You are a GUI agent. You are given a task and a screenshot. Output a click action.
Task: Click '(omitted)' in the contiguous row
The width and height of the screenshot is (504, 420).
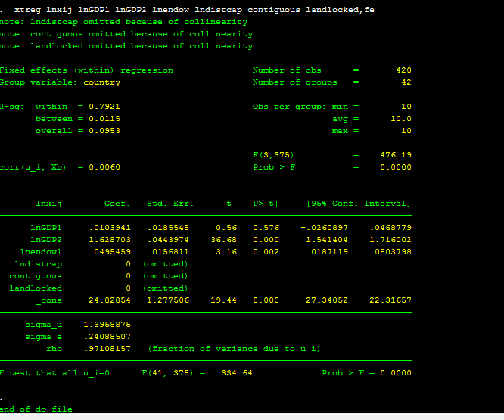point(165,276)
